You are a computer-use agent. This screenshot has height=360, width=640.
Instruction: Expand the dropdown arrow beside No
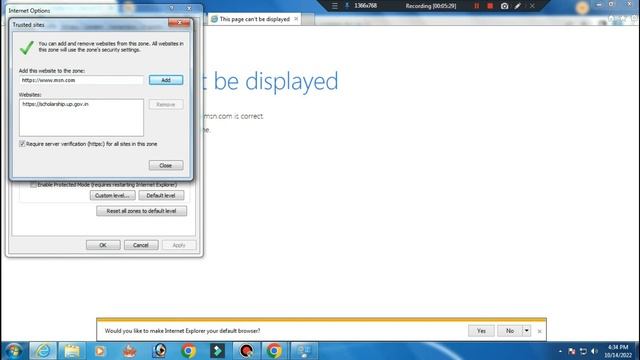point(527,331)
